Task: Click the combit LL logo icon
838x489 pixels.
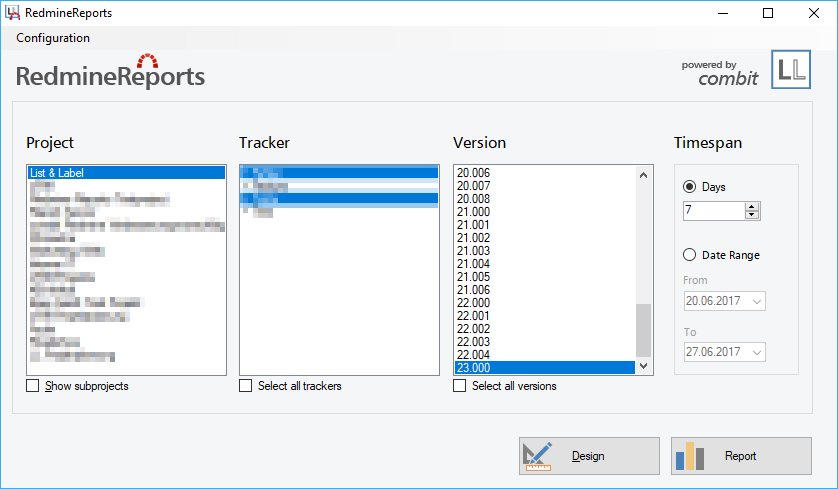Action: 790,69
